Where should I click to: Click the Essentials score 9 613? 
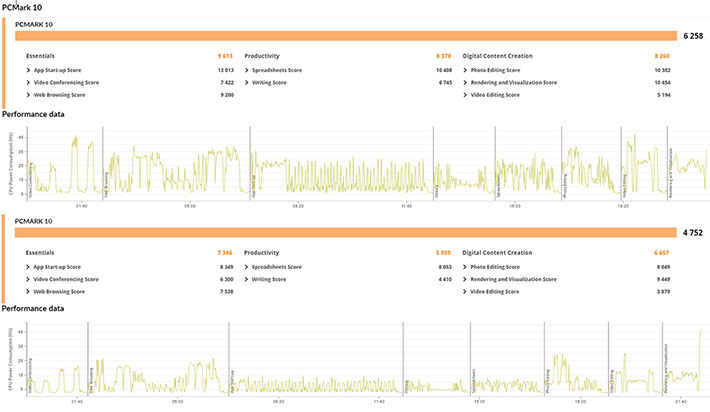(x=225, y=56)
